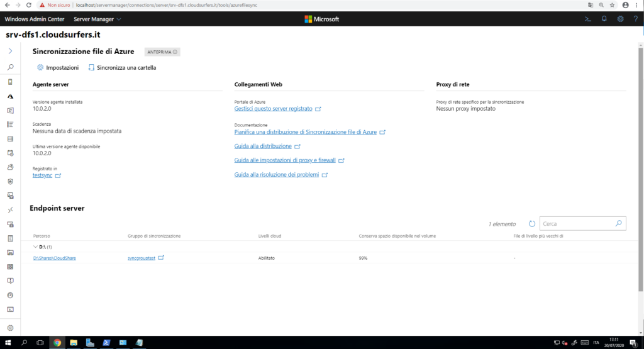Sort by File di livello più vecchi di
This screenshot has width=644, height=349.
[538, 236]
